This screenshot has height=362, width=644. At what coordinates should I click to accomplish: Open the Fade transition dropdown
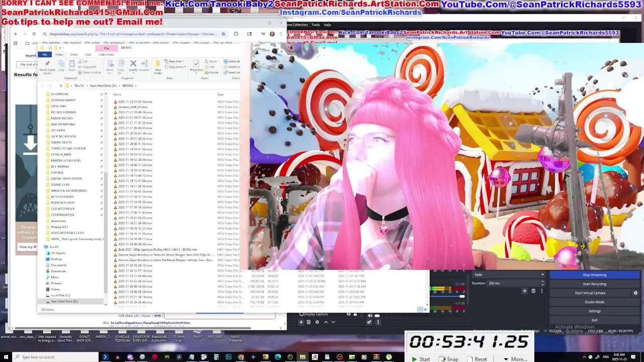click(509, 275)
